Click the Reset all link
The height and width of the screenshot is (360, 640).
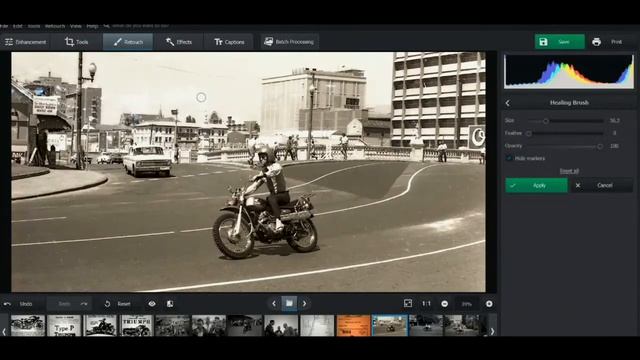click(569, 171)
